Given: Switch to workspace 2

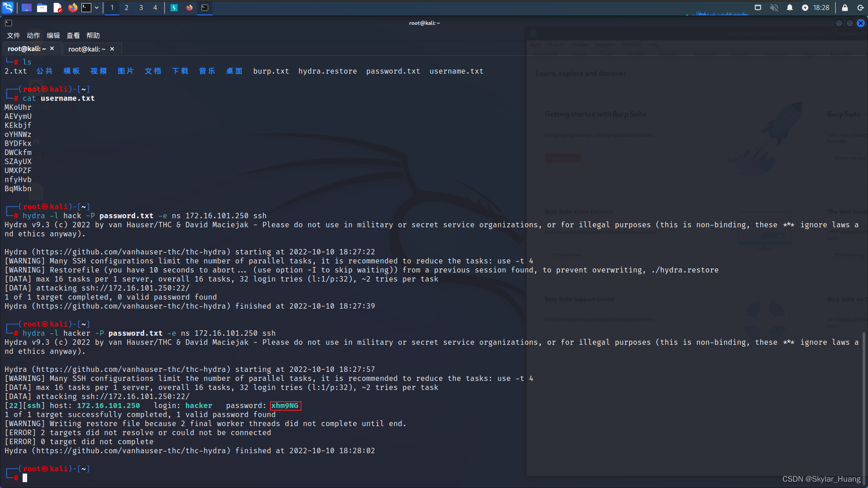Looking at the screenshot, I should (x=127, y=8).
